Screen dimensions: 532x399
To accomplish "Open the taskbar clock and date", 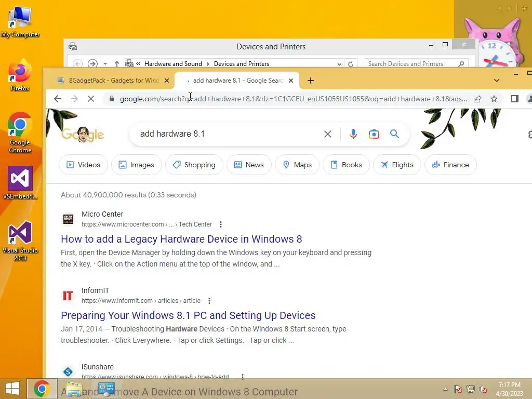I will pos(510,389).
